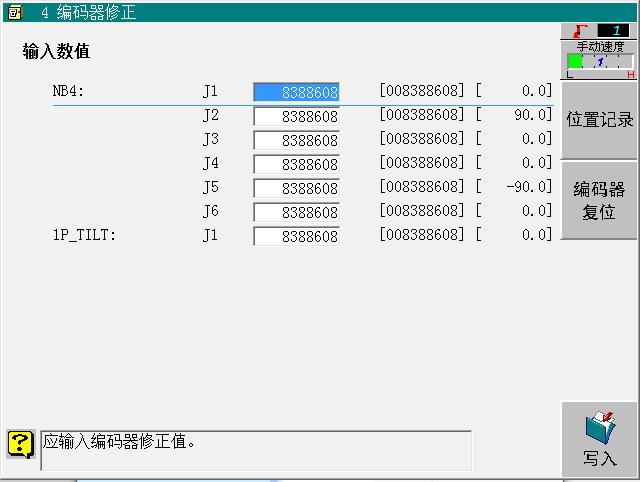Click the window icon in the title bar
Screen dimensions: 640x482
(14, 13)
